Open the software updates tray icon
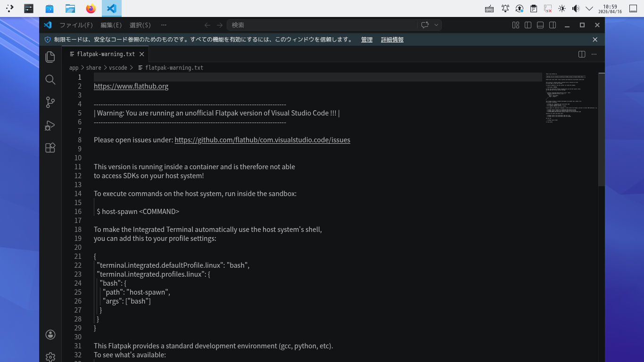This screenshot has height=362, width=644. pos(520,8)
